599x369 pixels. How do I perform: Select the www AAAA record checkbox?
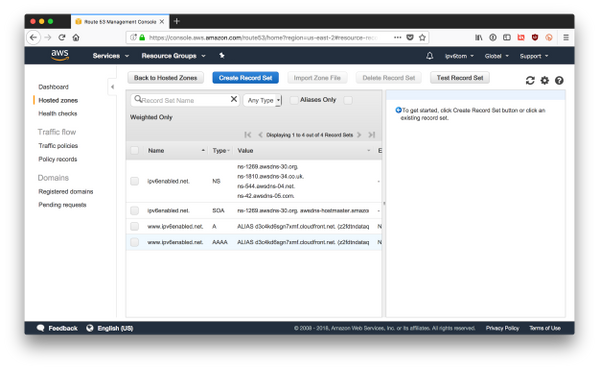pyautogui.click(x=134, y=242)
